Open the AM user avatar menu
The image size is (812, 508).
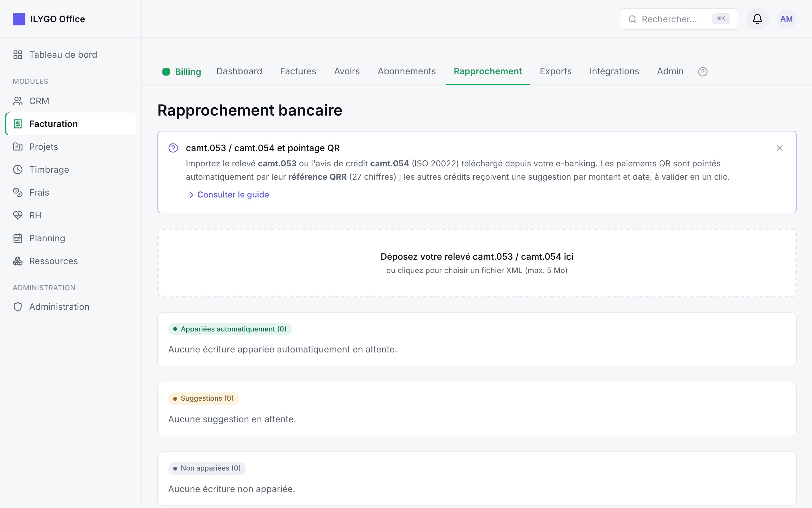[x=787, y=19]
